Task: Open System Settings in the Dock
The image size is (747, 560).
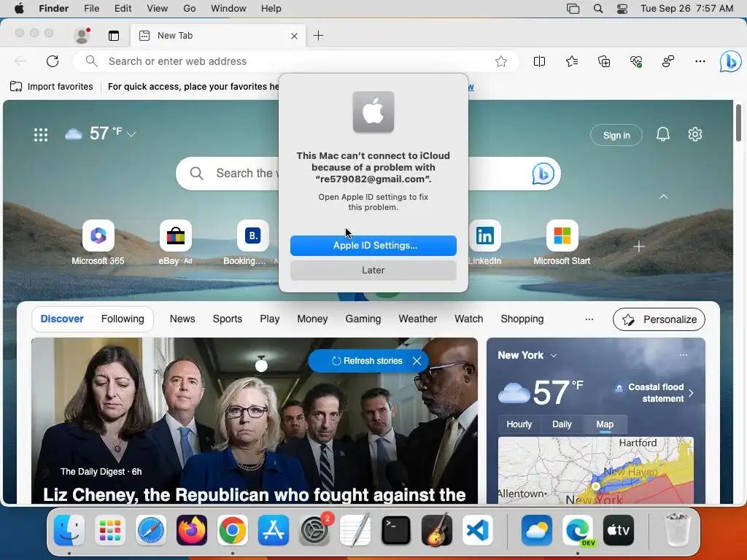Action: point(314,530)
